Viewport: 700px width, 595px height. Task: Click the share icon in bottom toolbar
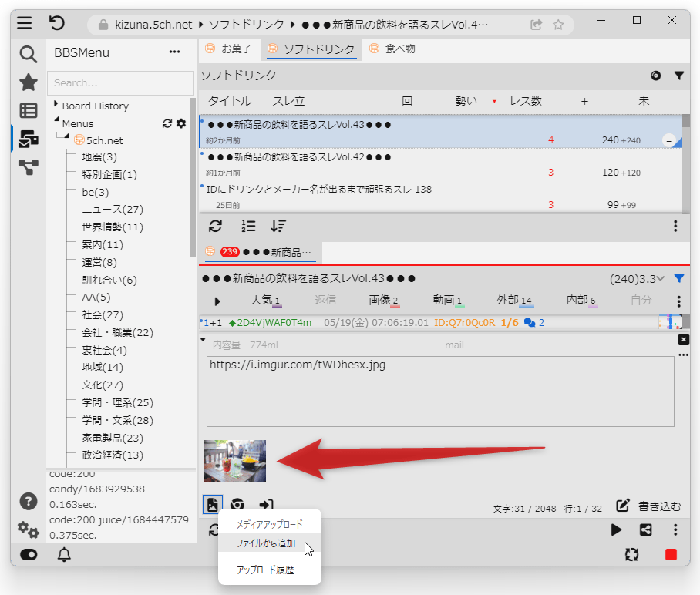point(645,529)
